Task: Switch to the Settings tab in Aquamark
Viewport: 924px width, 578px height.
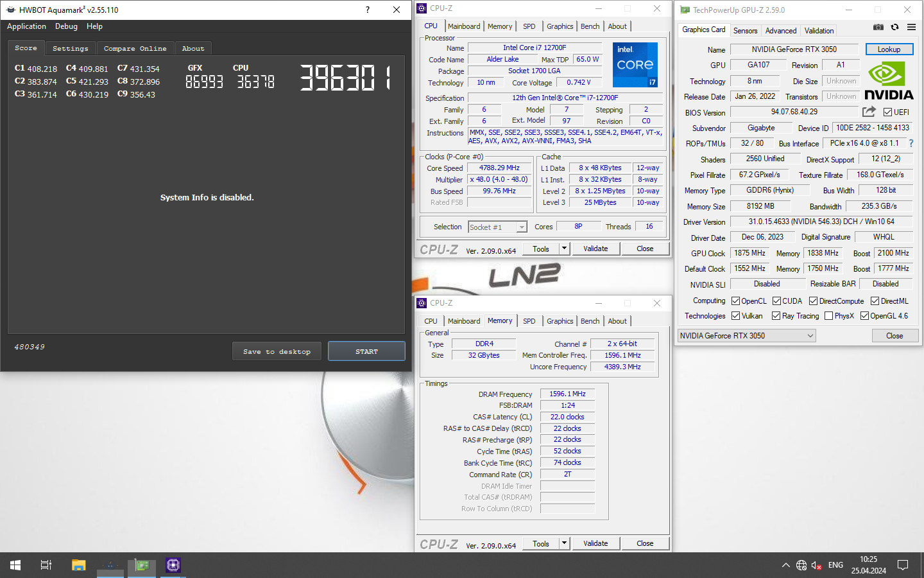Action: [x=71, y=48]
